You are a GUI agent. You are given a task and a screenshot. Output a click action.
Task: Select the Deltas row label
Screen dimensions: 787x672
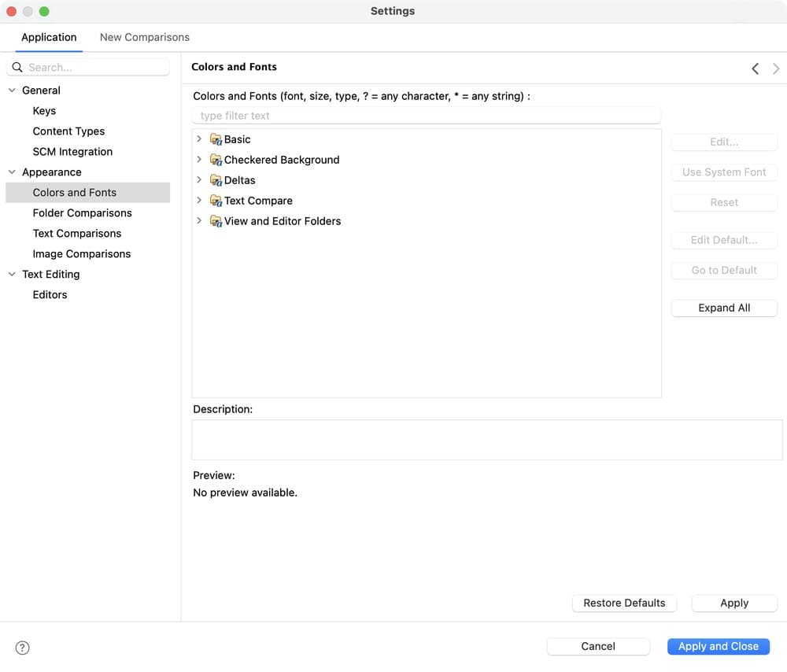(239, 180)
